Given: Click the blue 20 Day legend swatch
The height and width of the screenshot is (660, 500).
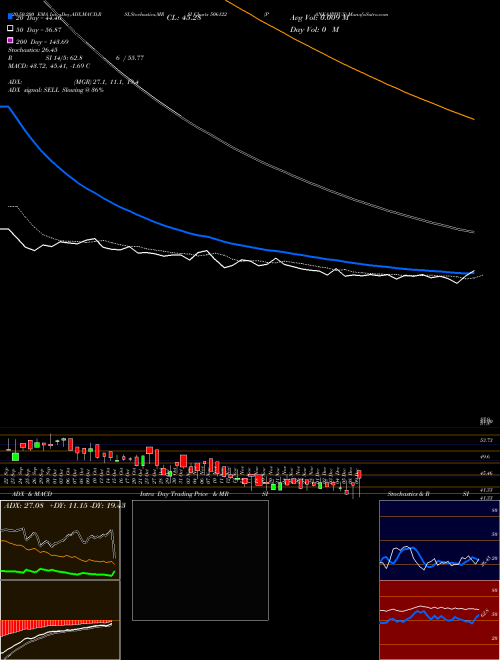Looking at the screenshot, I should 10,17.
